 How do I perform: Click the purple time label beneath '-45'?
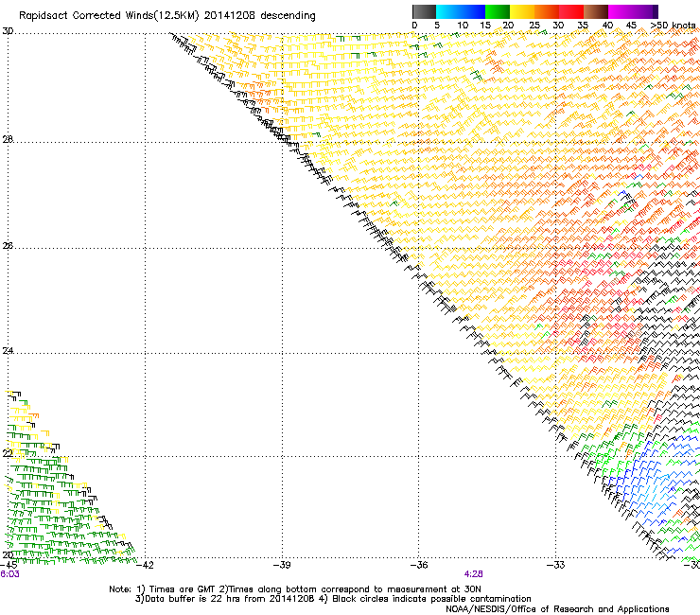click(9, 574)
